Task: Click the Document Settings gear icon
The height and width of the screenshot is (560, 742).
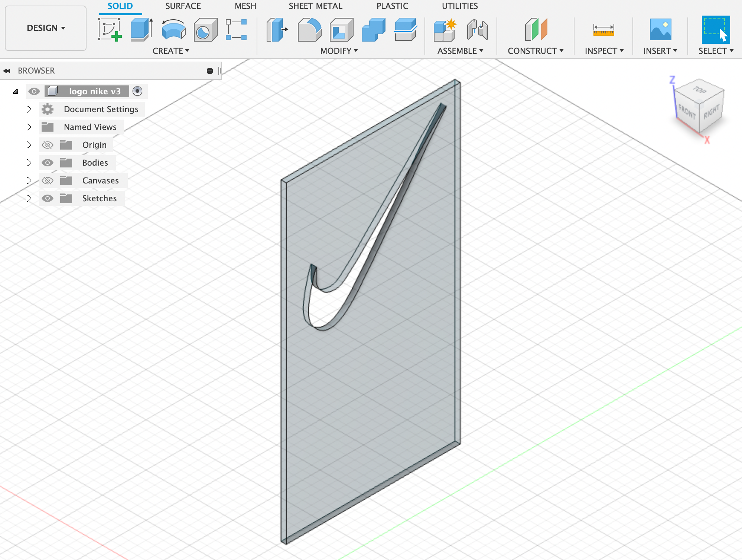Action: [x=48, y=109]
